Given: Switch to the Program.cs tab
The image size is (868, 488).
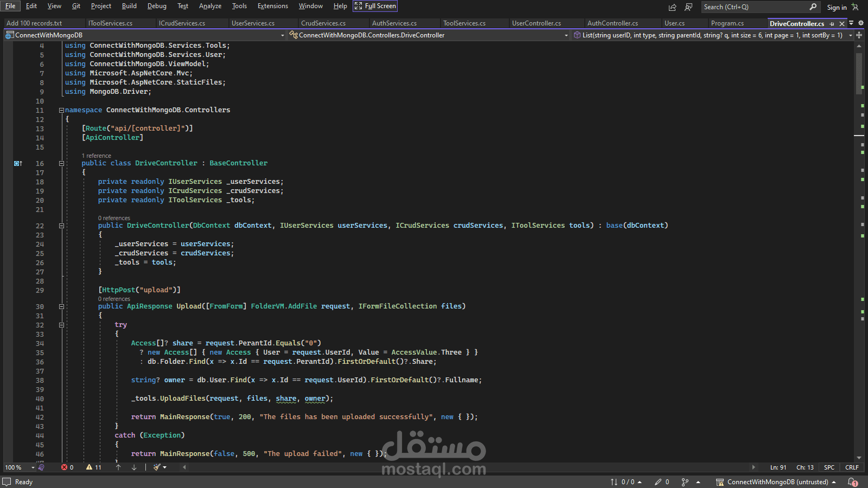Looking at the screenshot, I should (727, 23).
